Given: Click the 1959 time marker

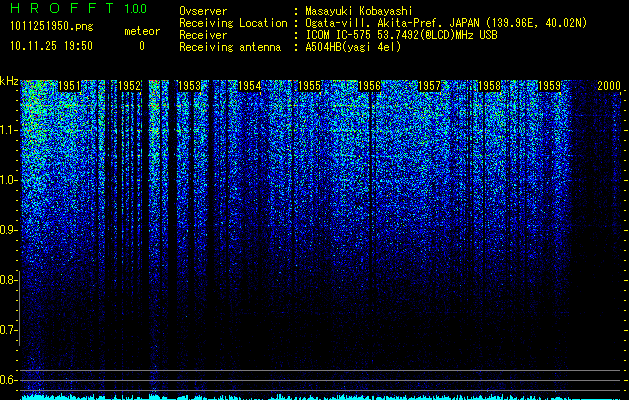Looking at the screenshot, I should pyautogui.click(x=549, y=86).
